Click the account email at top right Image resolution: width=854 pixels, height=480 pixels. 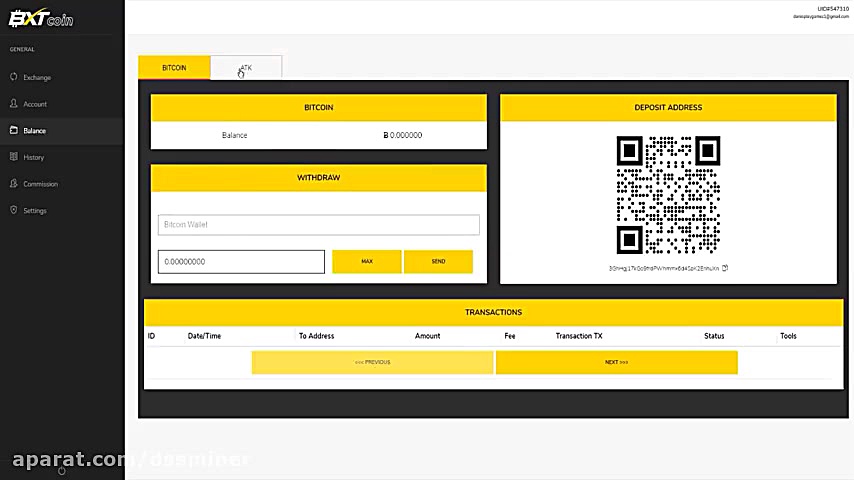coord(821,16)
